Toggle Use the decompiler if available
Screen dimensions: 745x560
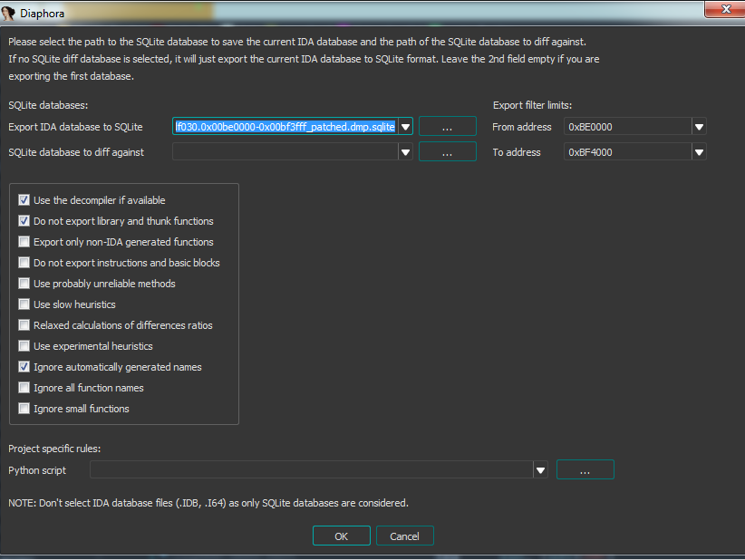pyautogui.click(x=24, y=200)
